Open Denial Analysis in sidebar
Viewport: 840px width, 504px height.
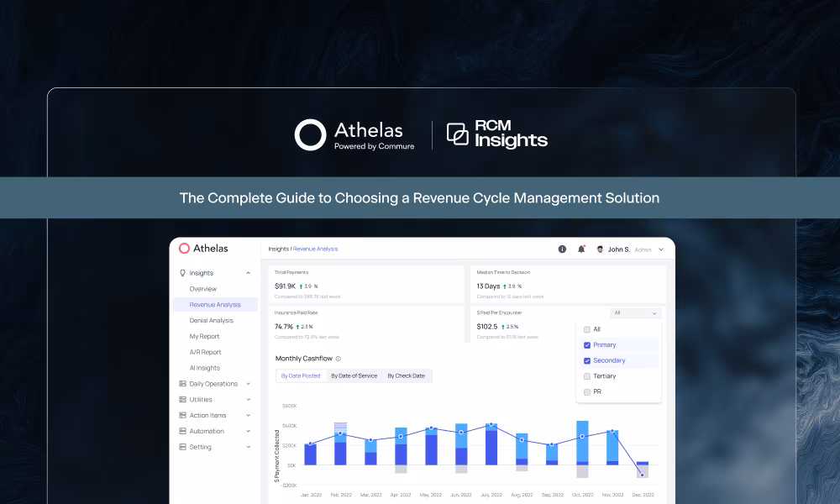[x=211, y=321]
